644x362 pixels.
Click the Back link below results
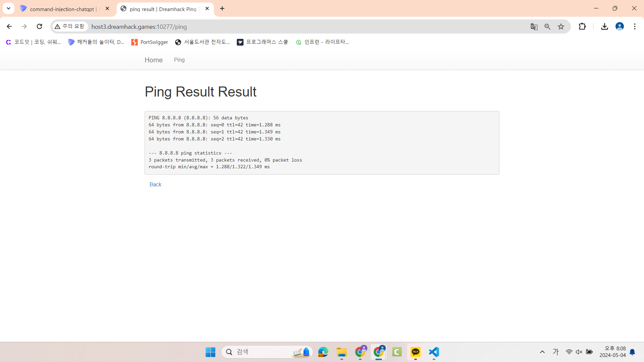155,184
